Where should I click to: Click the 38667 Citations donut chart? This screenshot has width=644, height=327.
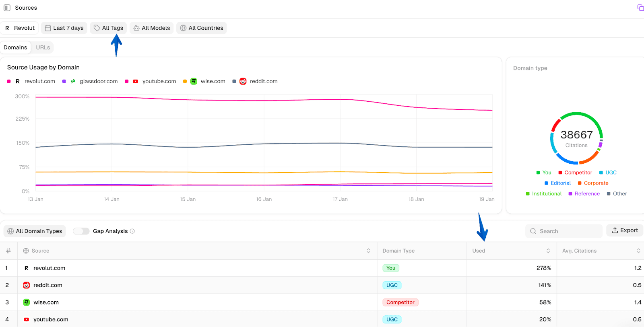tap(576, 138)
